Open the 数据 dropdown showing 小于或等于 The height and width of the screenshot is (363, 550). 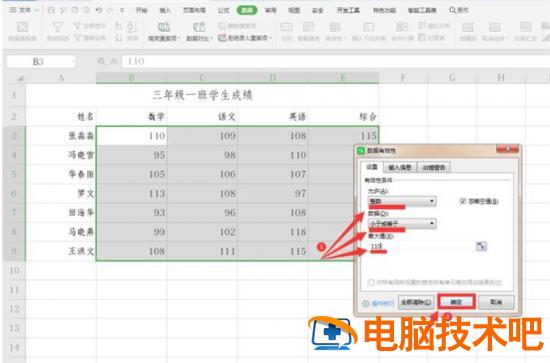coord(402,224)
